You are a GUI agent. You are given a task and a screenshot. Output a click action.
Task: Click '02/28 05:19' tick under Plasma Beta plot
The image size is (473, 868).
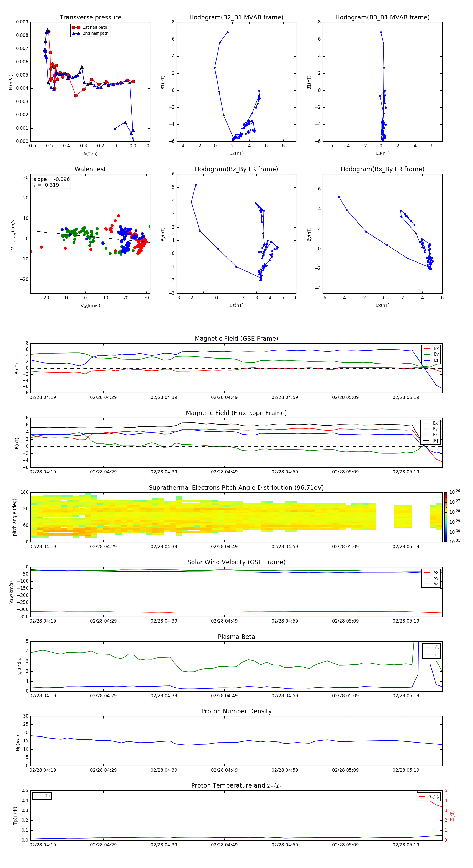point(406,696)
